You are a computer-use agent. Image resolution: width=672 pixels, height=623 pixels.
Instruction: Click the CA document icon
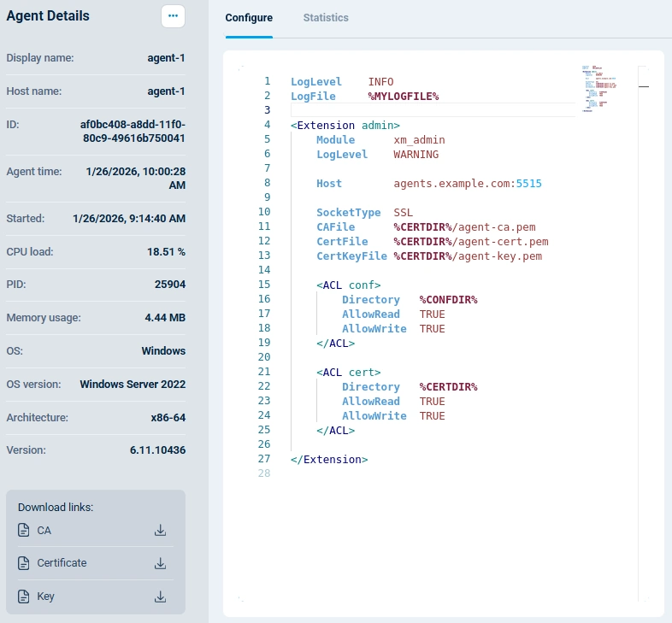24,530
